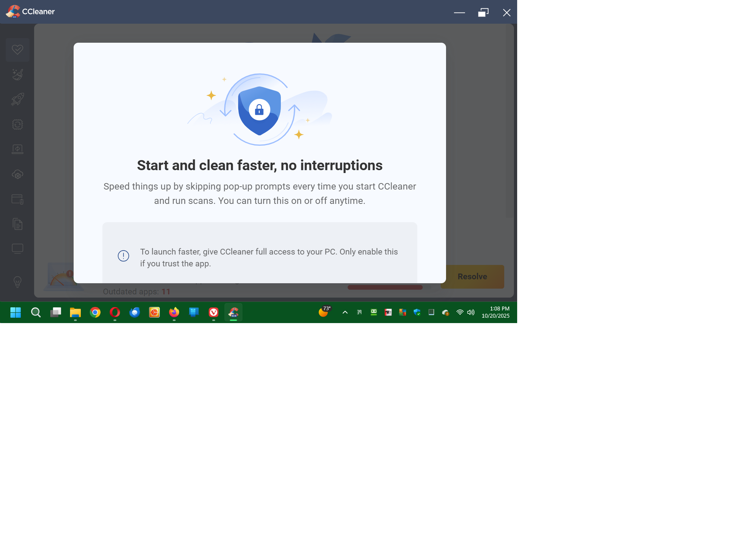
Task: Select the window with trash can icon
Action: tap(17, 199)
